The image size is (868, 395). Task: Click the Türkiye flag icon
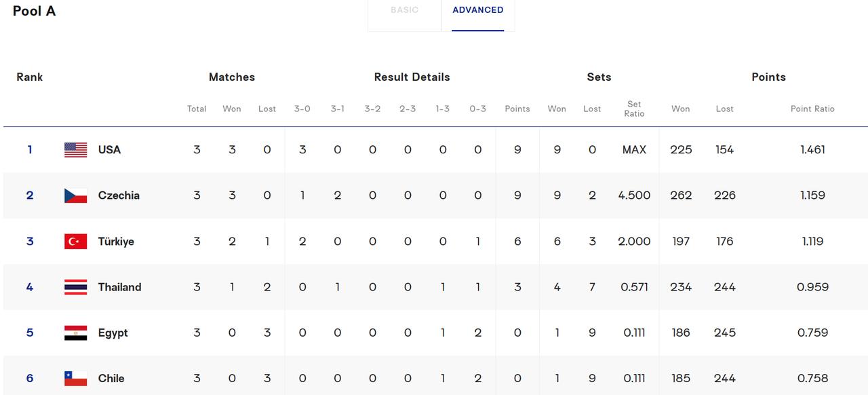pos(75,242)
